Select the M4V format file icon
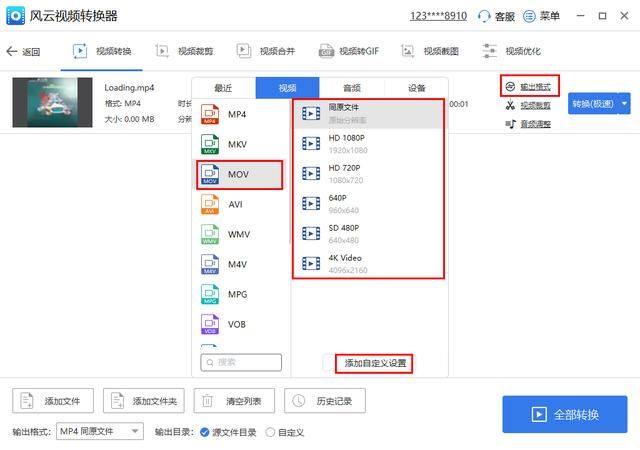Viewport: 640px width, 450px height. (210, 264)
